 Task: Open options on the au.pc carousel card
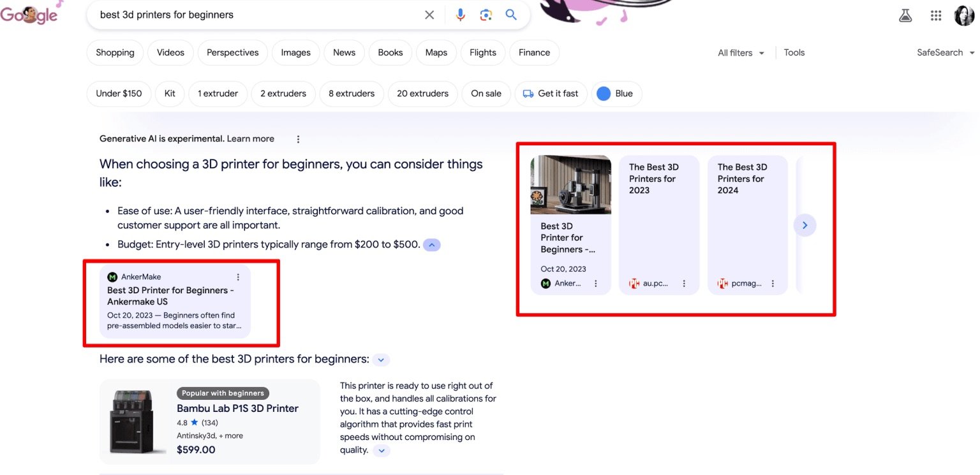tap(684, 284)
